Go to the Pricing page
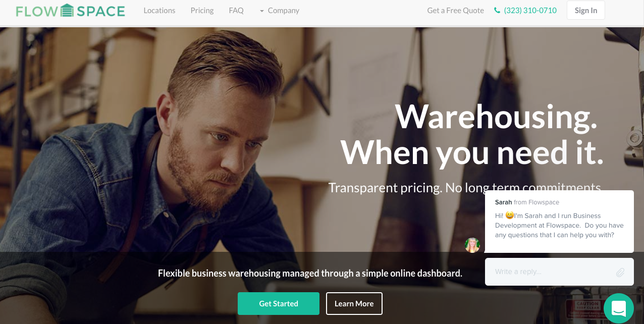 [x=202, y=11]
